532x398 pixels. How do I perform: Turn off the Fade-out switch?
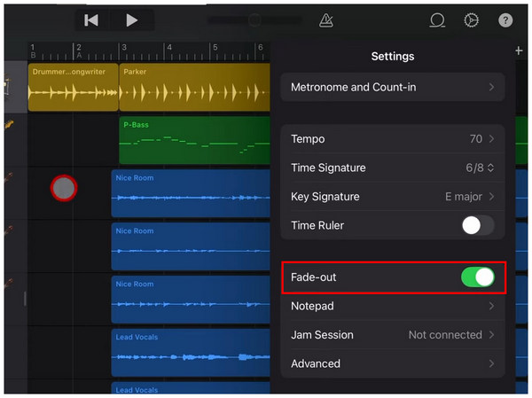pyautogui.click(x=477, y=277)
